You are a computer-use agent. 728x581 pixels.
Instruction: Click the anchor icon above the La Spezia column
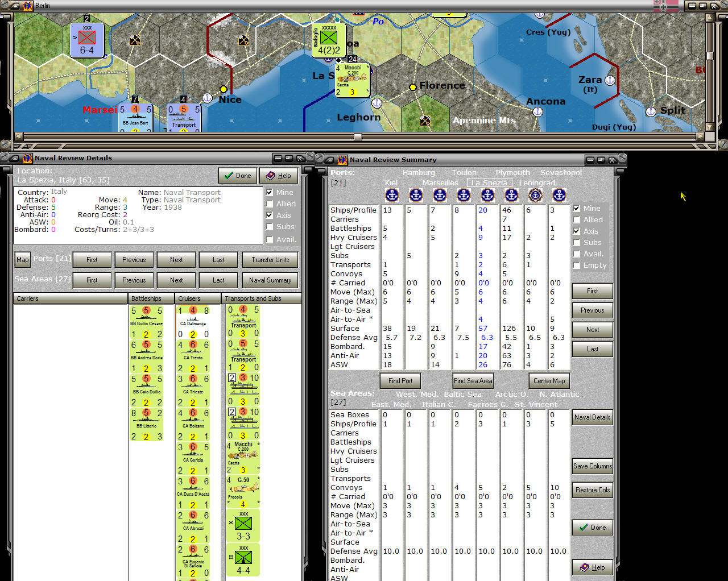(488, 195)
